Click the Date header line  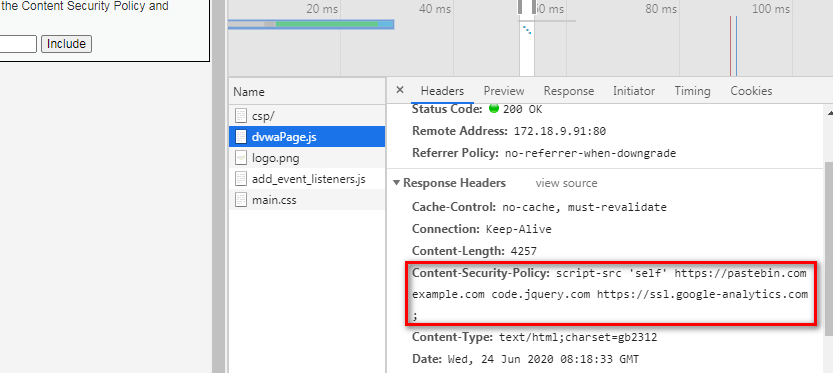coord(525,360)
